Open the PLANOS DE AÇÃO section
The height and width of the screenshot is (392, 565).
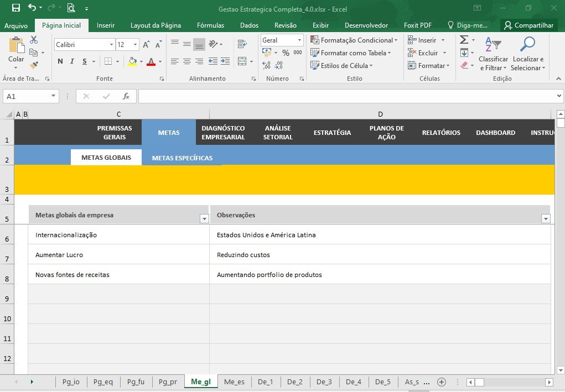387,133
